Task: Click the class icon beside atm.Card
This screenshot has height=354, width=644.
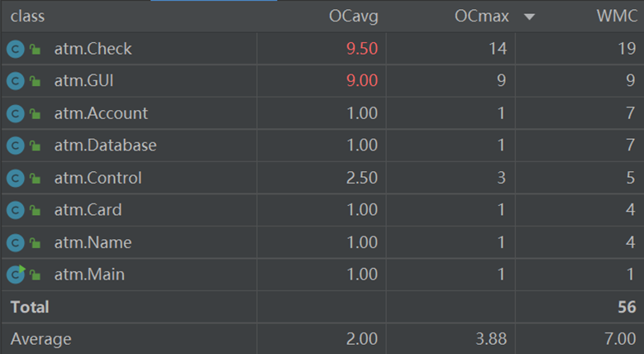Action: tap(15, 210)
